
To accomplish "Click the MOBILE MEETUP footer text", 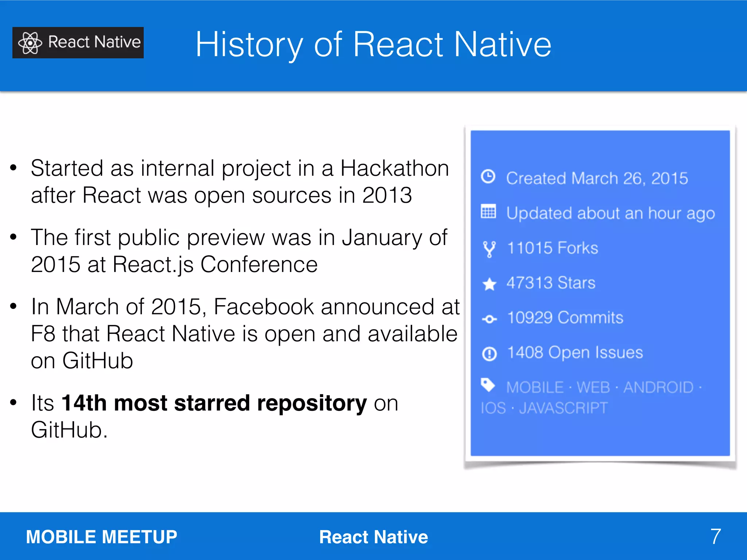I will point(101,537).
